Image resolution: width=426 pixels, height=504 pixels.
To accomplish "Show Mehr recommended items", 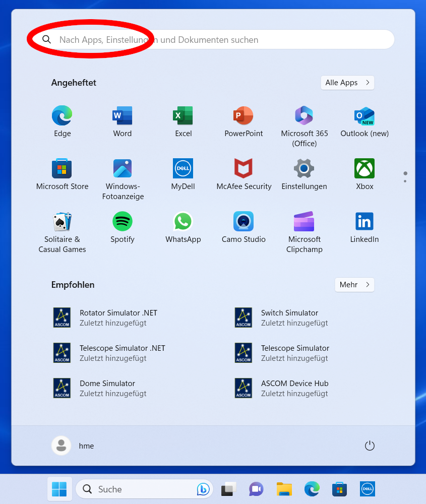I will click(x=354, y=285).
